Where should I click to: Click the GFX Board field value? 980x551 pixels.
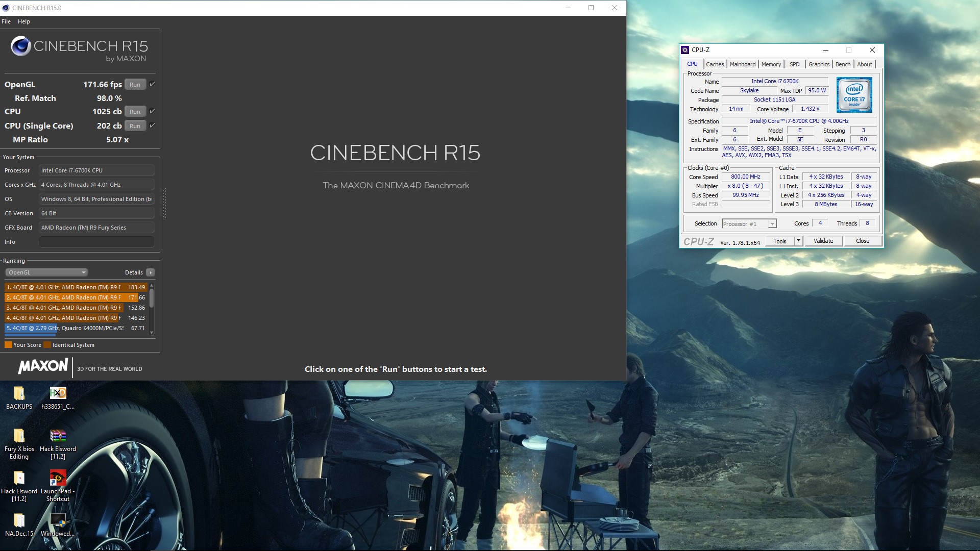click(97, 228)
